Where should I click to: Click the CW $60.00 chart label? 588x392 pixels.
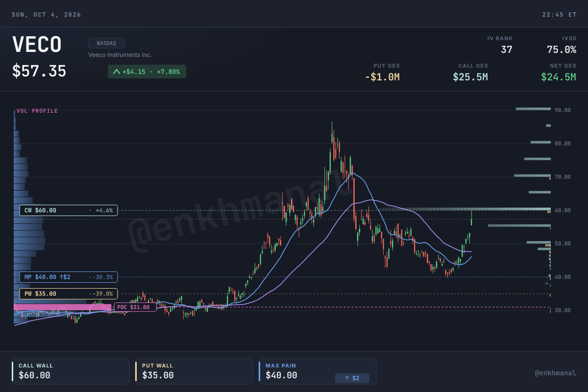[x=69, y=210]
